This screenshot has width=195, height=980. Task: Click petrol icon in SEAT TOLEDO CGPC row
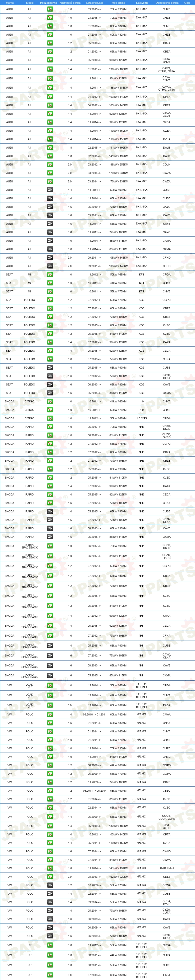(50, 300)
